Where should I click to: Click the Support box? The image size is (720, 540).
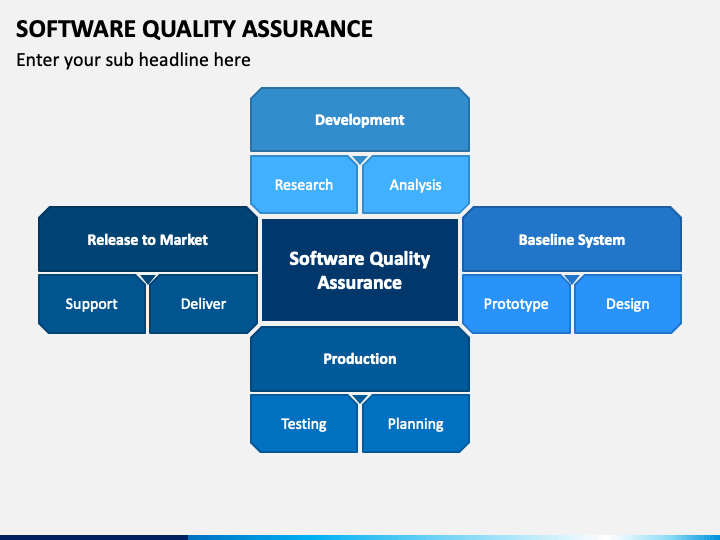(x=92, y=304)
